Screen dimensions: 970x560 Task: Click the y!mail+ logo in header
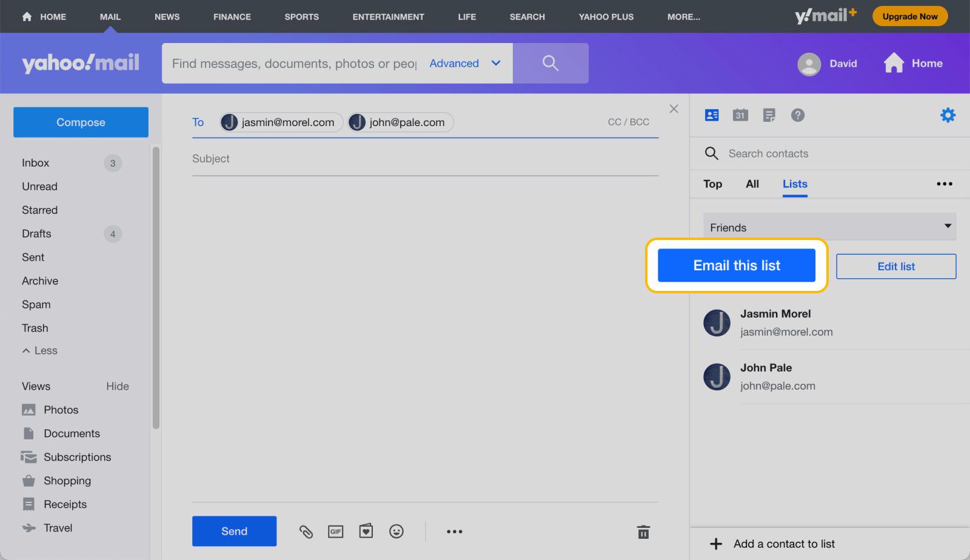[826, 16]
